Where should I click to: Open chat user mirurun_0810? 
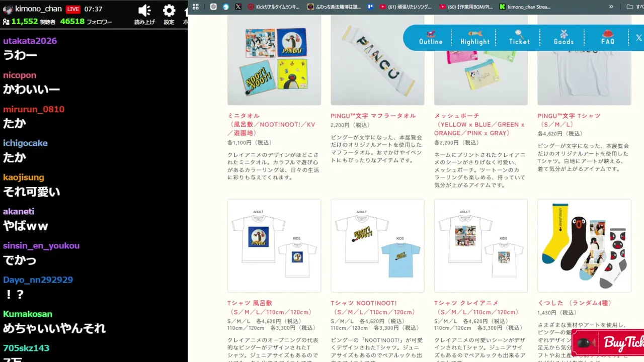[x=34, y=109]
